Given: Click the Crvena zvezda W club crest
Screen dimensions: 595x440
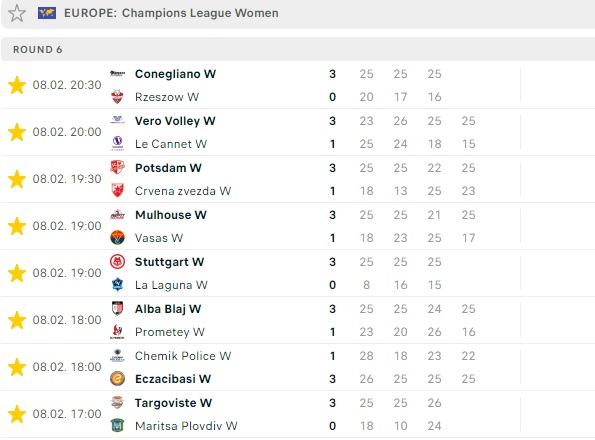Looking at the screenshot, I should pos(117,191).
